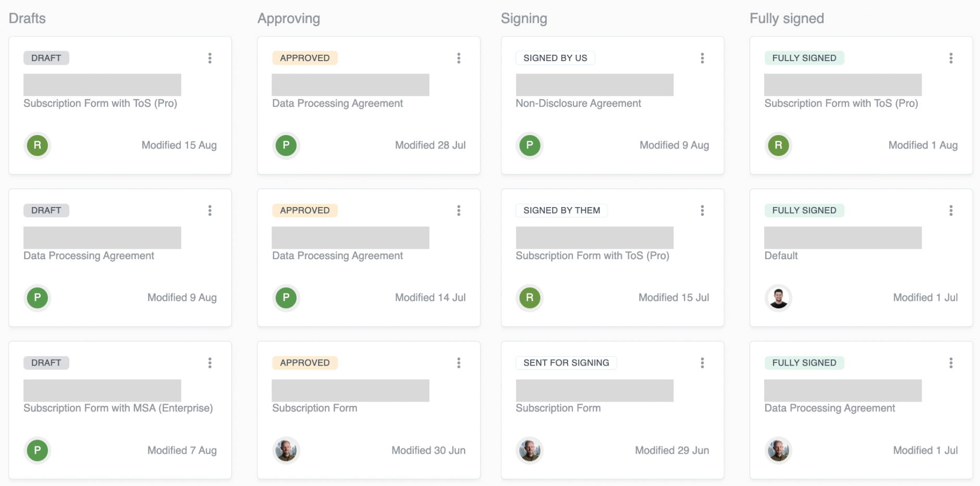Select the Fully signed column heading

[787, 18]
